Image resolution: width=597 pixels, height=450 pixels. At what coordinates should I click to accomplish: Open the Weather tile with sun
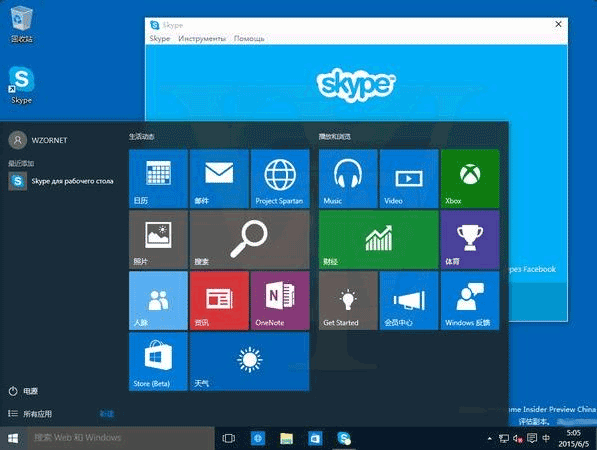pyautogui.click(x=250, y=362)
